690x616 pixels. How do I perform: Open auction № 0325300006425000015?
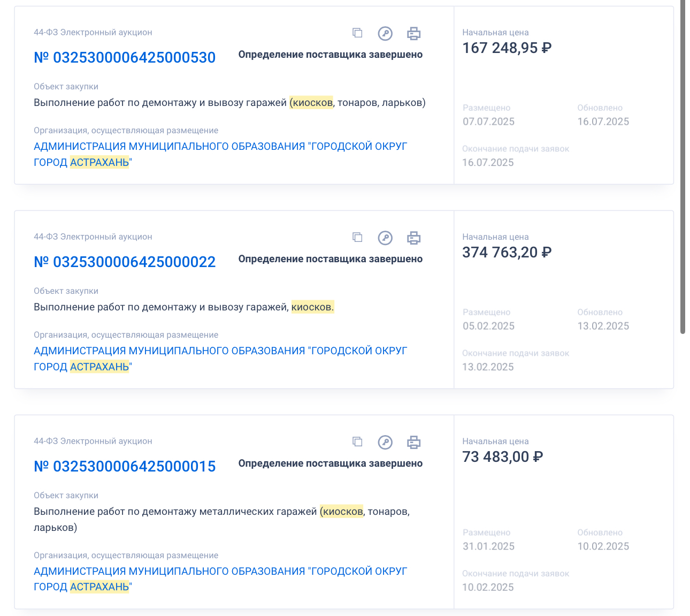pyautogui.click(x=125, y=467)
